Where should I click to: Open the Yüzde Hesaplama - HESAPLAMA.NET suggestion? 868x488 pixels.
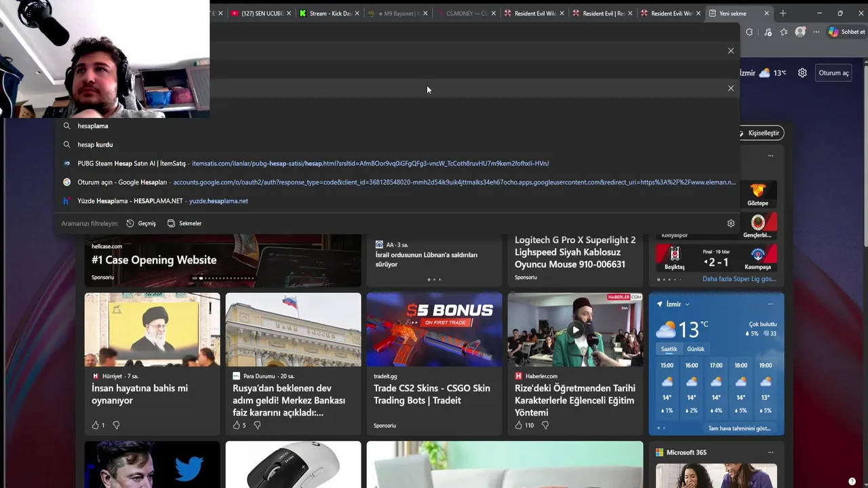[x=397, y=201]
